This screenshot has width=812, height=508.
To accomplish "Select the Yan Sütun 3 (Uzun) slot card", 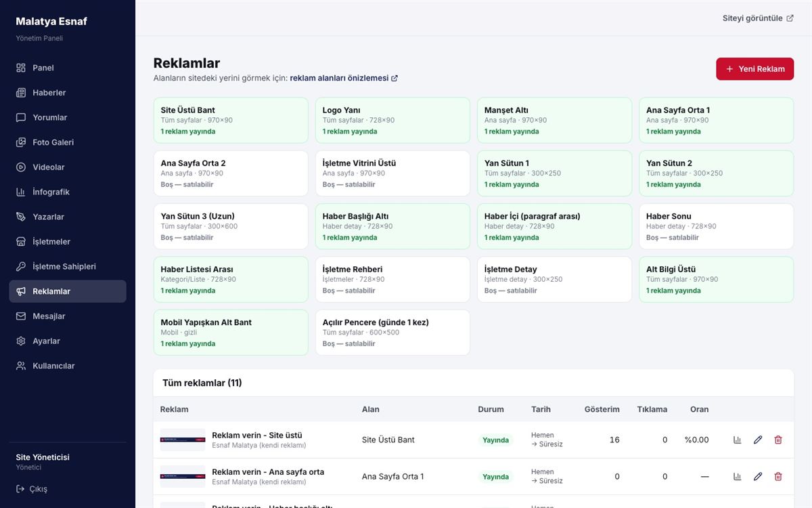I will 231,227.
